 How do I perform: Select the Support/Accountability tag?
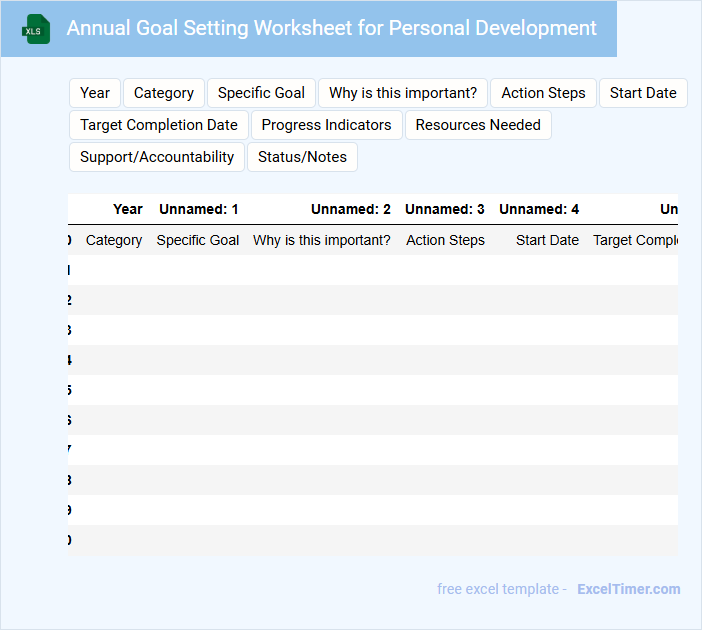point(157,157)
